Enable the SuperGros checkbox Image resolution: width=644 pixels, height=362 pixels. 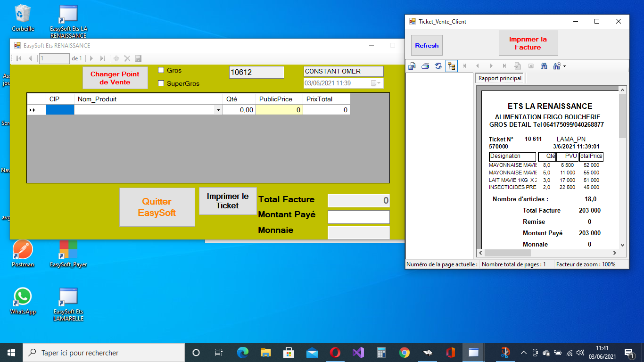[x=161, y=83]
